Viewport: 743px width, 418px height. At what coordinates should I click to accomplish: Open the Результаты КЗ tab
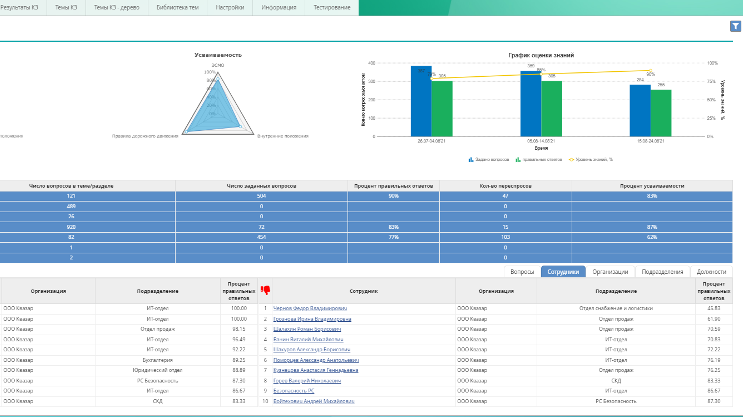click(22, 7)
